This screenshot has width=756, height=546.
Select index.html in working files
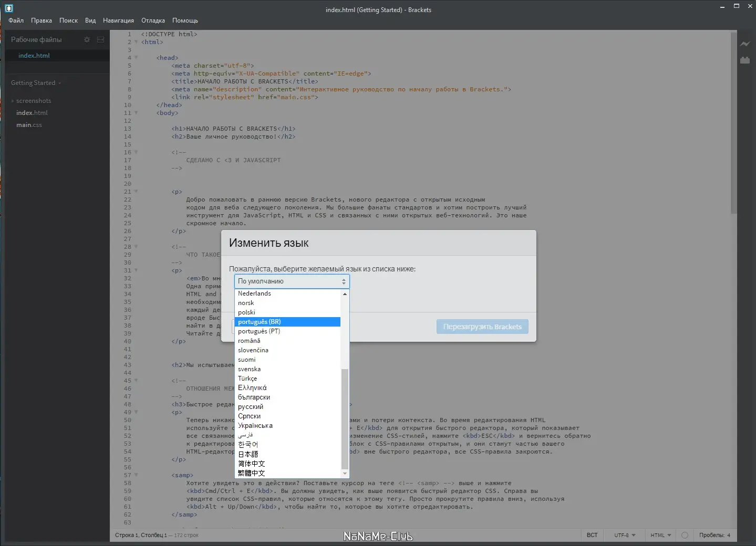[34, 56]
